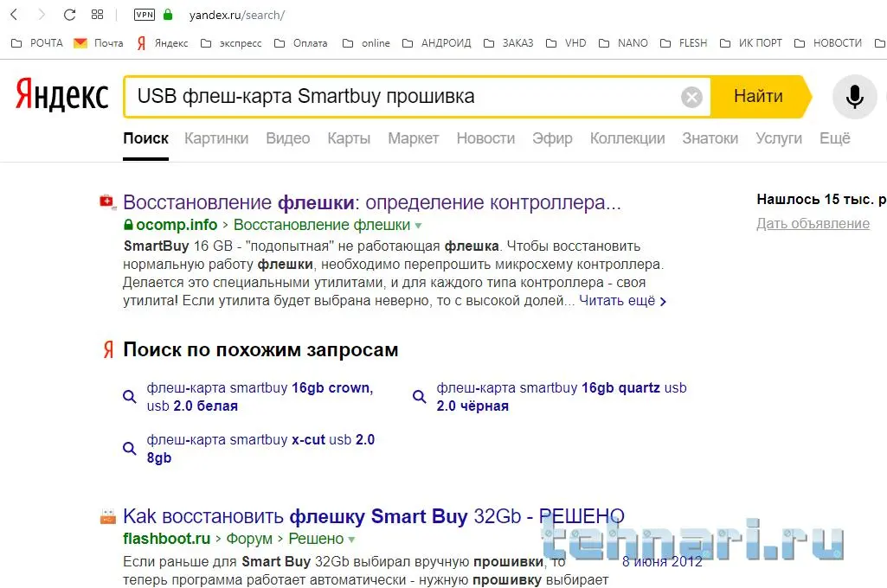This screenshot has width=887, height=588.
Task: Start voice search with microphone icon
Action: tap(854, 97)
